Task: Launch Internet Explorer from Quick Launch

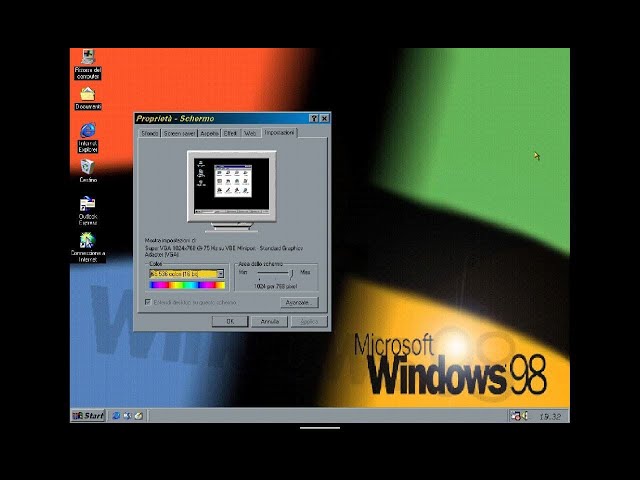Action: pyautogui.click(x=116, y=416)
